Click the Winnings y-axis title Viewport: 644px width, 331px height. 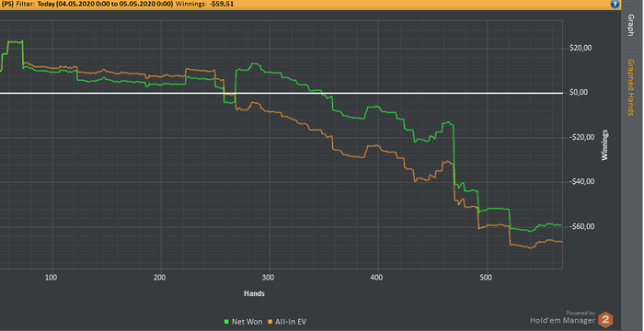pos(604,145)
